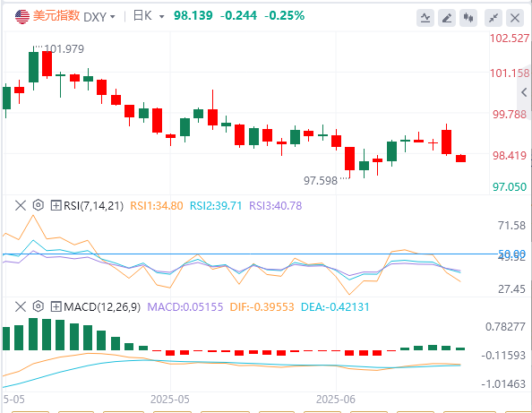Open RSI indicator settings gear

39,205
